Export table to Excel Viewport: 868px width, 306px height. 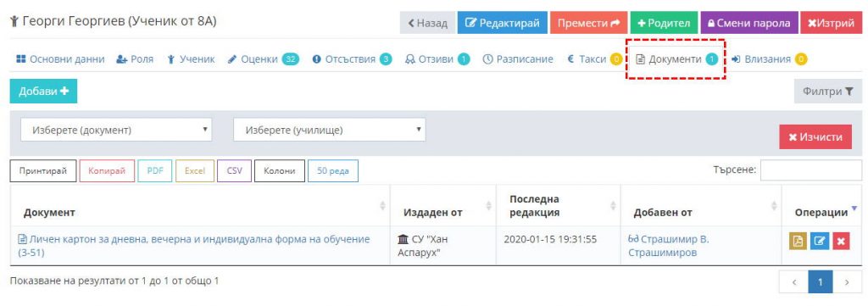tap(195, 171)
